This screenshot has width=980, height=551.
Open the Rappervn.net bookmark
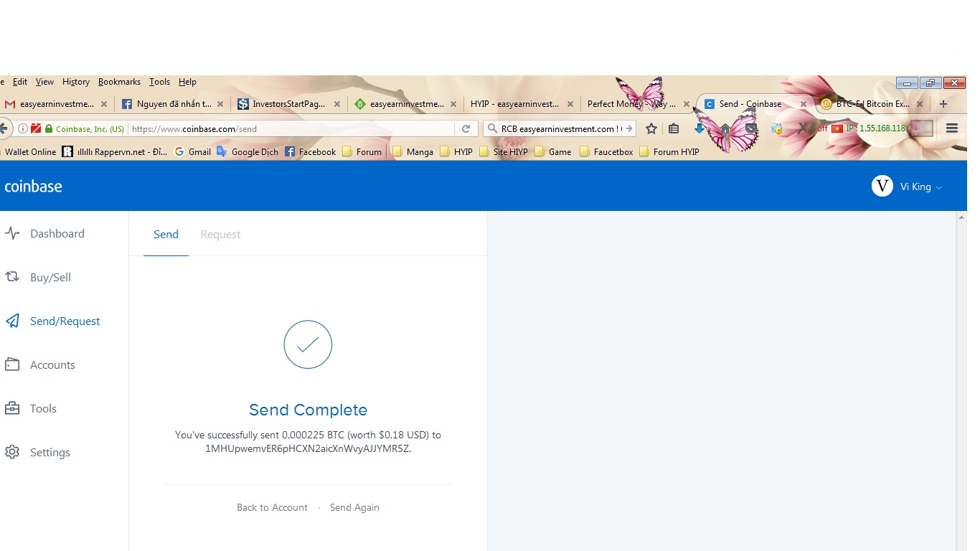point(115,151)
